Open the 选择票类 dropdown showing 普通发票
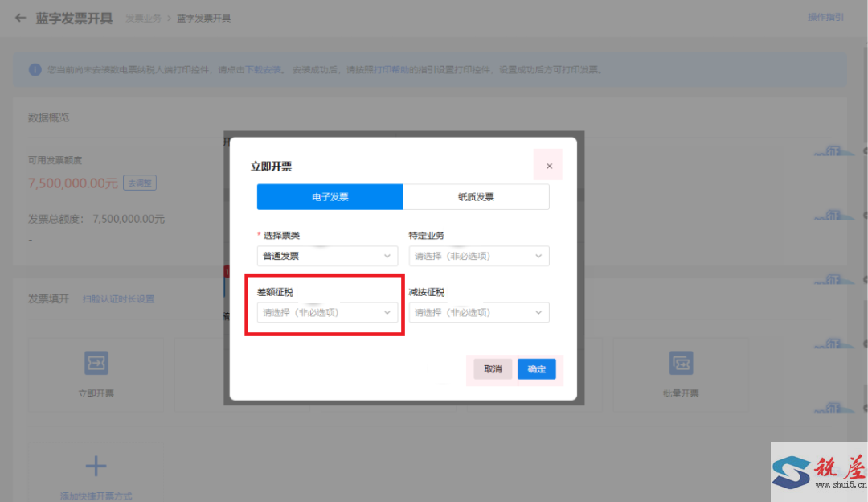The width and height of the screenshot is (868, 502). (x=327, y=256)
